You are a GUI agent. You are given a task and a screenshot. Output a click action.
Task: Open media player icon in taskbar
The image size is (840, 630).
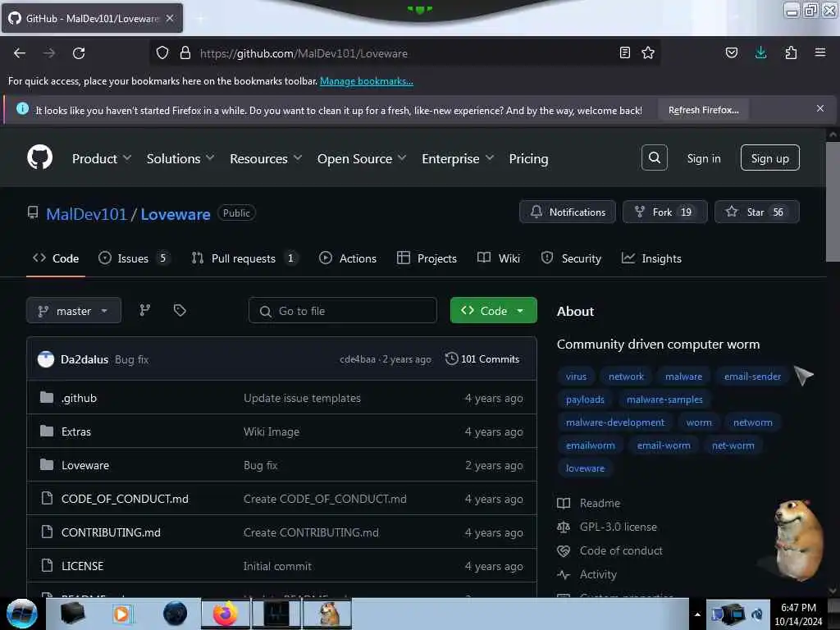tap(123, 614)
